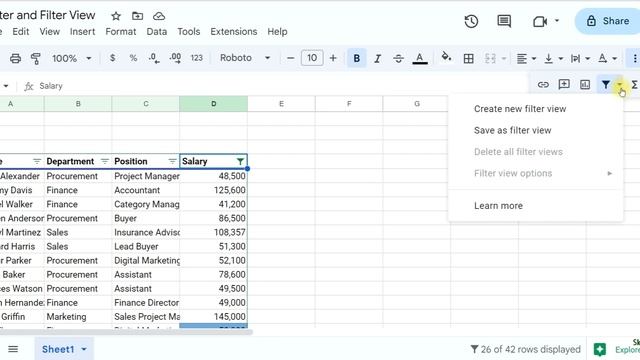Click the functions sigma icon

[x=635, y=84]
